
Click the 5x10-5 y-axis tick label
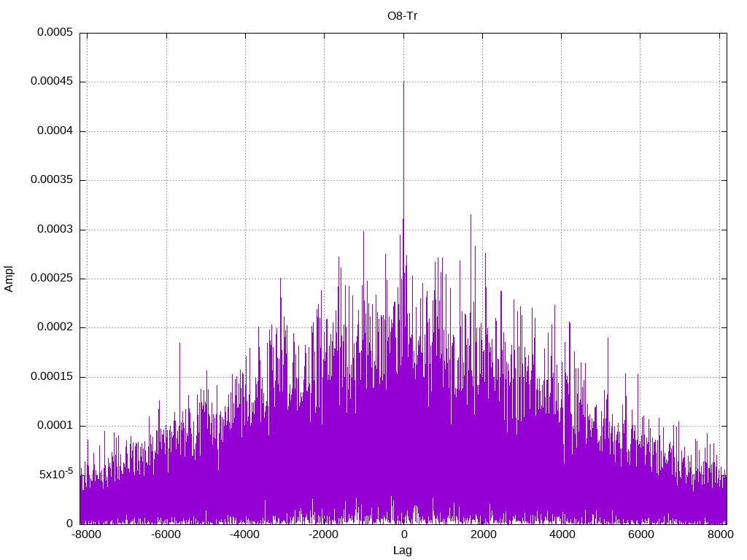(56, 473)
